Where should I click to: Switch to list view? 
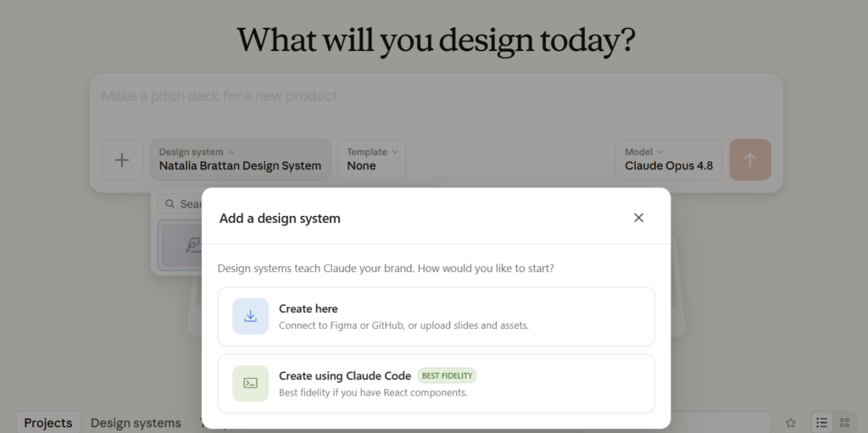click(822, 423)
